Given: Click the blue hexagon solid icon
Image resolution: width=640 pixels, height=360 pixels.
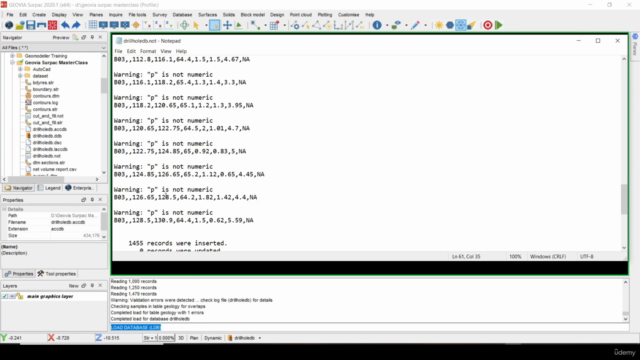Looking at the screenshot, I should tap(450, 25).
